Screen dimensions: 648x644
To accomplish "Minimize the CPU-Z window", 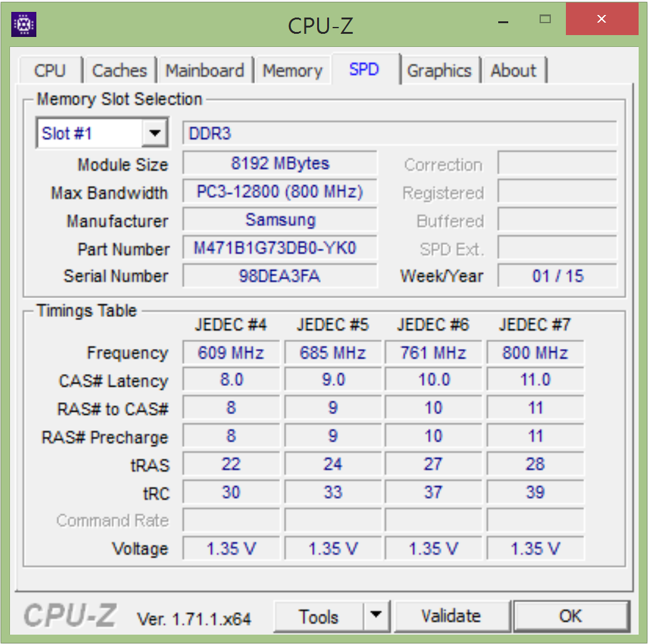I will point(503,20).
